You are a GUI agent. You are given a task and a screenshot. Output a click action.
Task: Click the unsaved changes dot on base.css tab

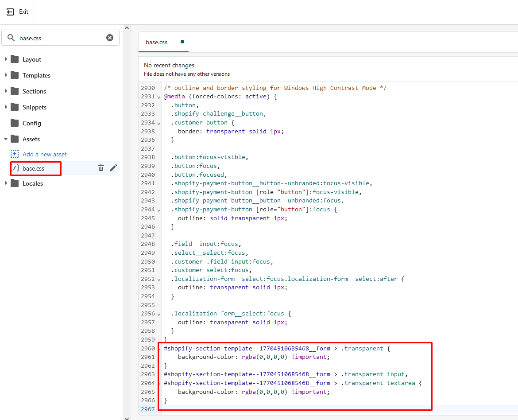pyautogui.click(x=182, y=42)
